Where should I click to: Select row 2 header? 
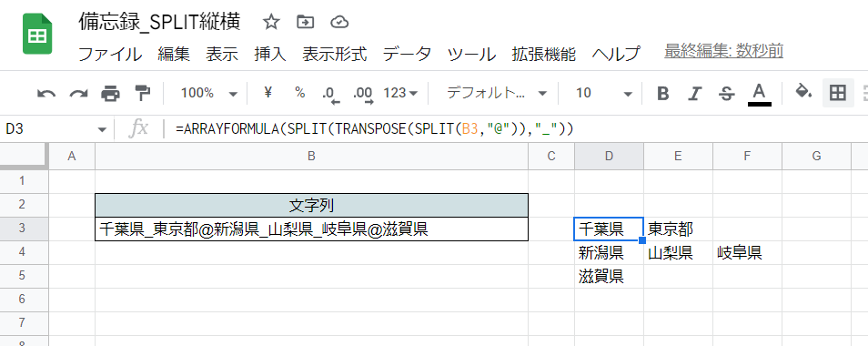25,205
